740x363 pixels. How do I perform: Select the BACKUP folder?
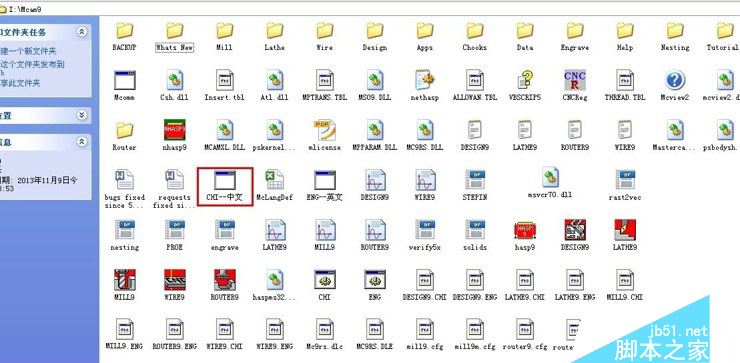pos(125,31)
